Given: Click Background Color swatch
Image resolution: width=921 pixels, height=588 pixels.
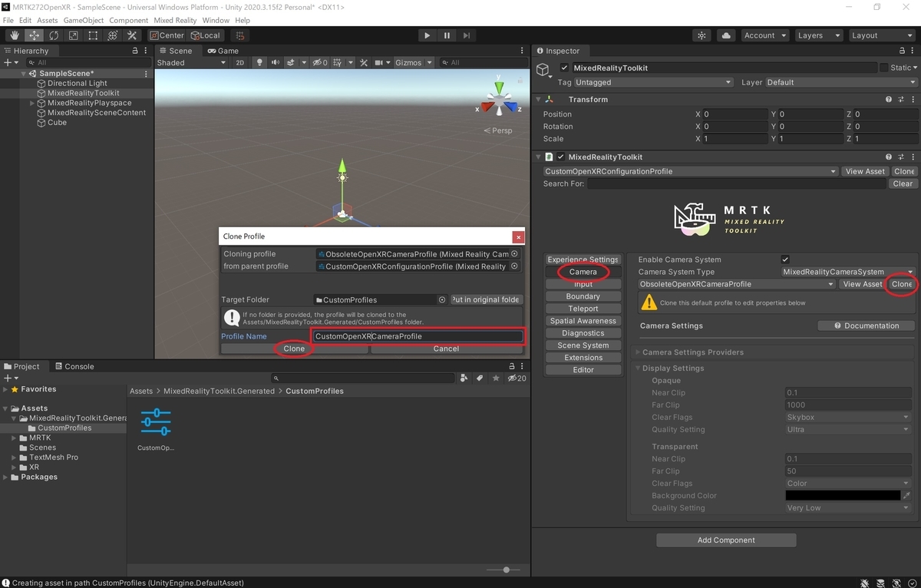Looking at the screenshot, I should pyautogui.click(x=843, y=496).
